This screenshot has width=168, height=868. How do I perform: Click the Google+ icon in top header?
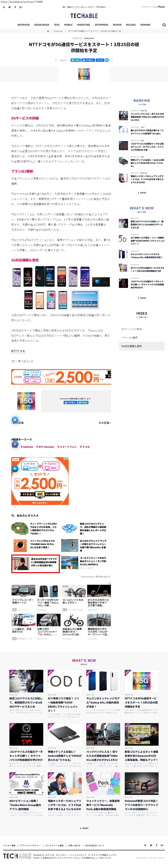21,7
